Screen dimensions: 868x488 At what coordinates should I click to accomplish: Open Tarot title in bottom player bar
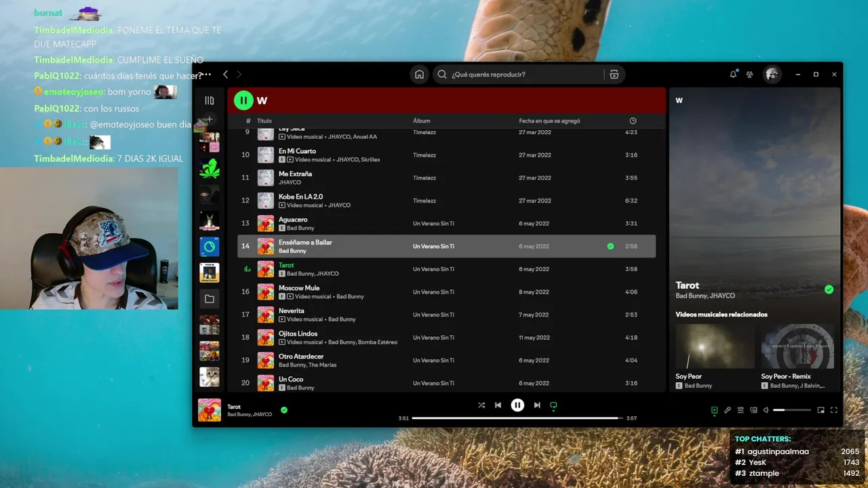click(234, 407)
